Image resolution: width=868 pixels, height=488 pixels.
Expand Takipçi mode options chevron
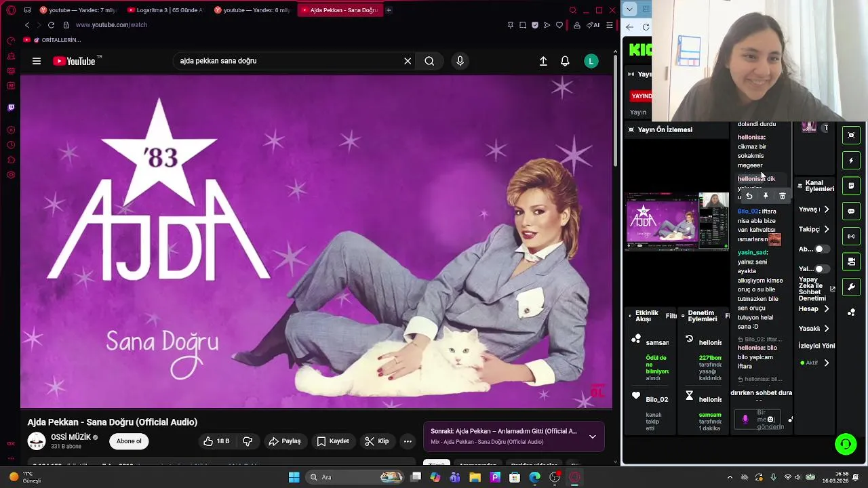click(826, 229)
